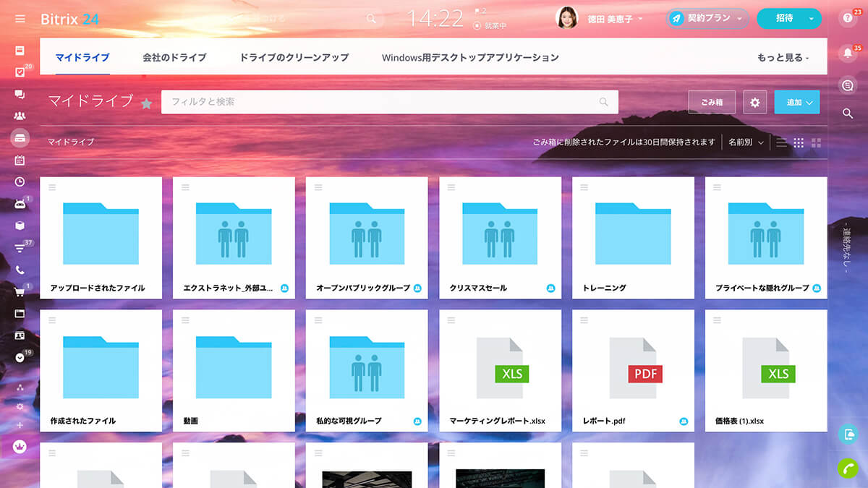Open the Feed icon in left sidebar
The image size is (868, 488).
(x=20, y=51)
